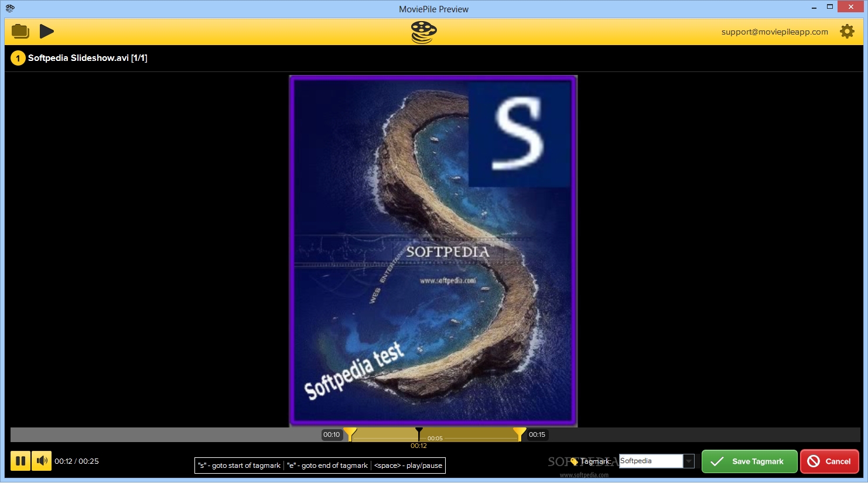Click the MoviePile film reel logo

(x=424, y=32)
